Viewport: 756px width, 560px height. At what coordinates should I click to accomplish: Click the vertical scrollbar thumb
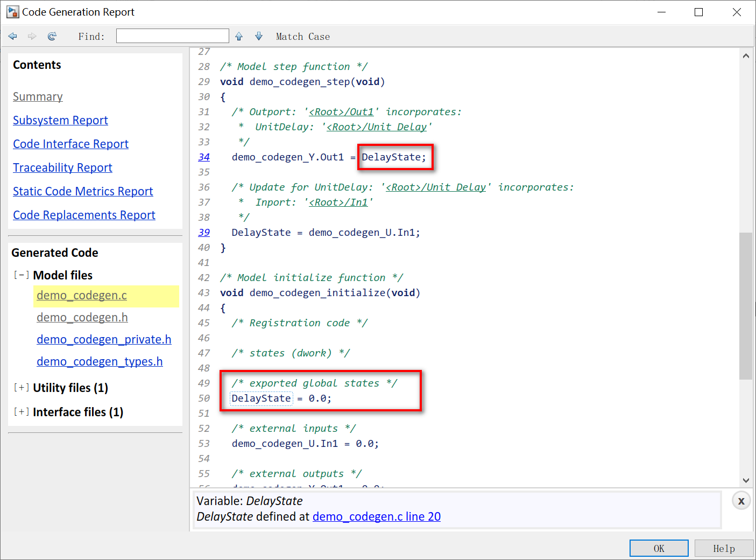746,306
